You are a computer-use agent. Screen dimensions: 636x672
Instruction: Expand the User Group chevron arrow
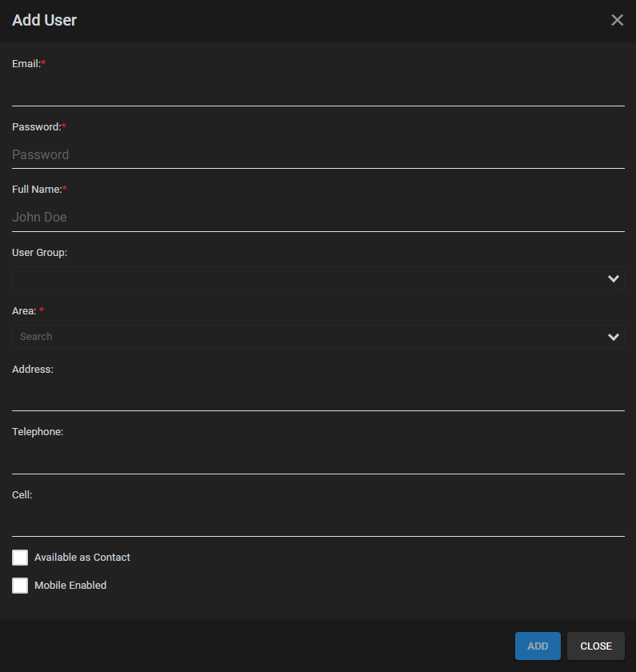[614, 279]
